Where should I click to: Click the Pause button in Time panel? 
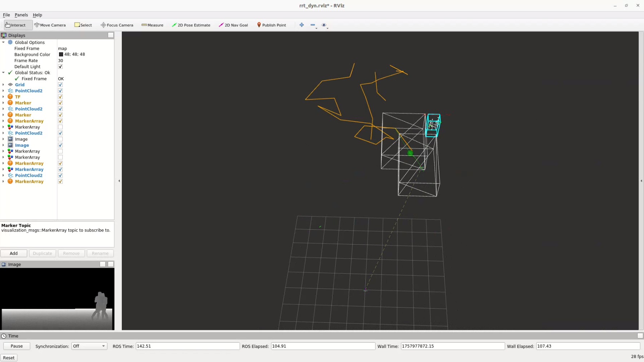coord(17,346)
